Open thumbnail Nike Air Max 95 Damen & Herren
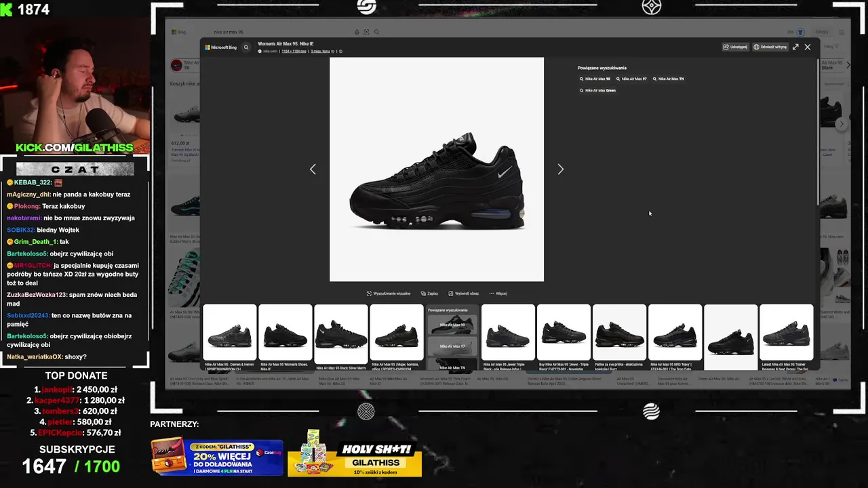 click(230, 332)
